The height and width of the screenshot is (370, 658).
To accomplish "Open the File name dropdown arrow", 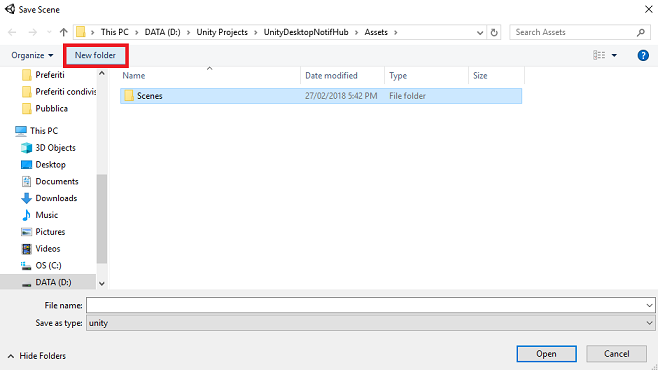I will [649, 305].
